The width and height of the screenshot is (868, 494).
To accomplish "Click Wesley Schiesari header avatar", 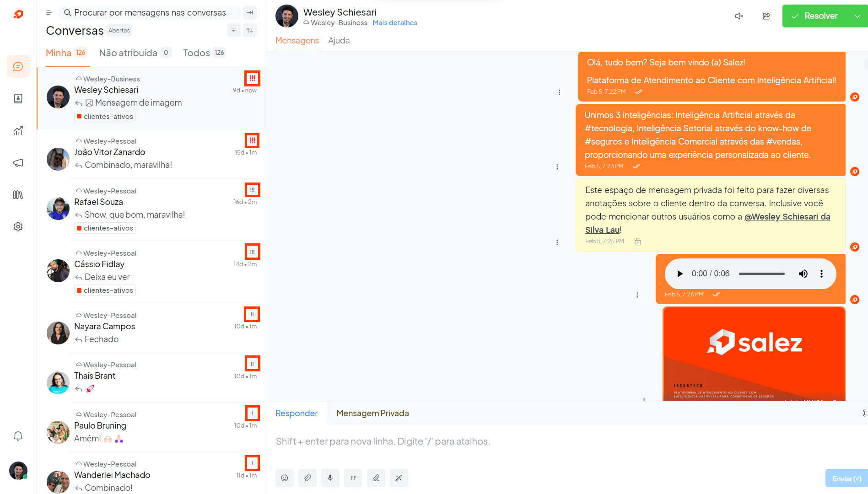I will click(x=287, y=16).
